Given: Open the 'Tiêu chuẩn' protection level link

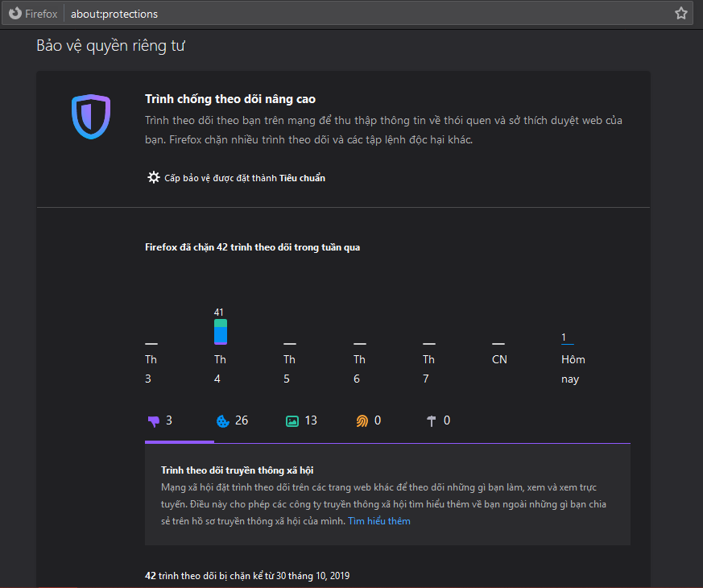Looking at the screenshot, I should (302, 178).
